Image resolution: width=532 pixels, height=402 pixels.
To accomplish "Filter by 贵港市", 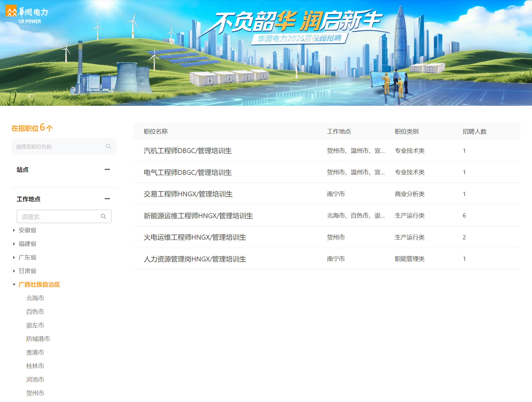I will 35,352.
